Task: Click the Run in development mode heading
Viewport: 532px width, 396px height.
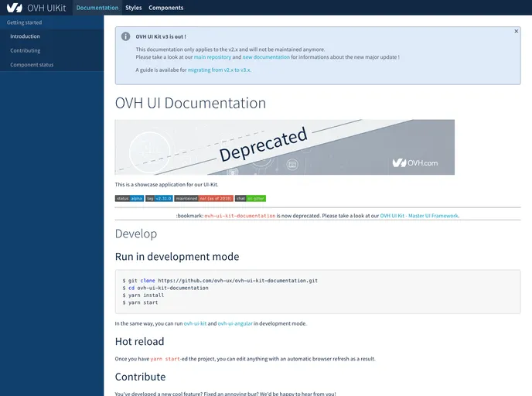Action: coord(177,257)
